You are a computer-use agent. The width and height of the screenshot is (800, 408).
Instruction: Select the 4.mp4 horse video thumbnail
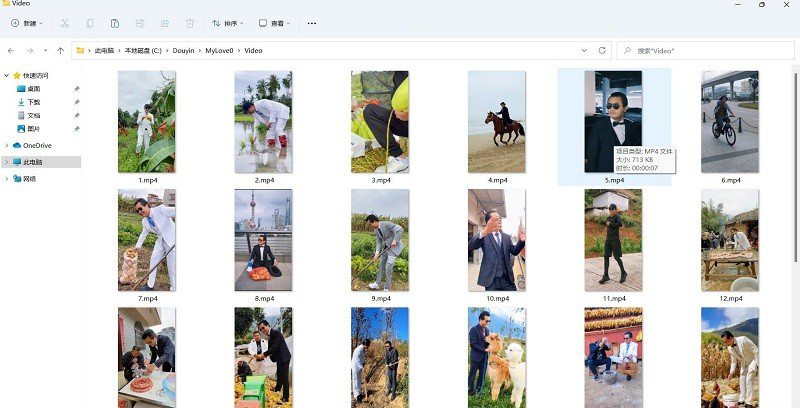point(497,120)
